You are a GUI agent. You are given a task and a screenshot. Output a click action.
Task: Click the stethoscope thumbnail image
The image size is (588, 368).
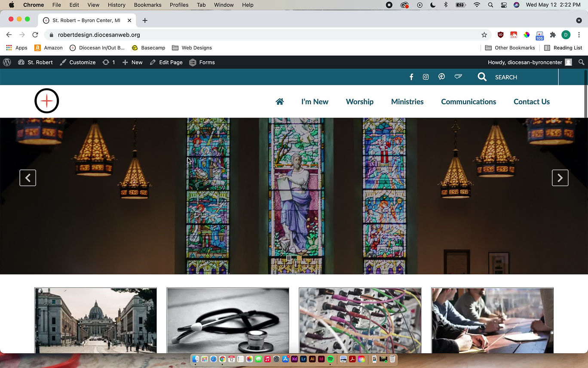pos(228,321)
